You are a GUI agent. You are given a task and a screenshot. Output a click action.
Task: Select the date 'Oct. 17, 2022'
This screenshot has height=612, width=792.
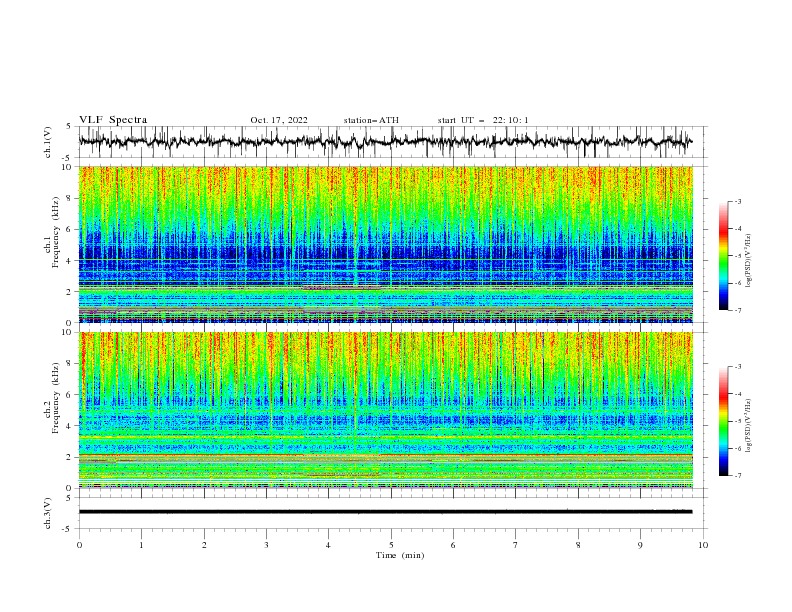coord(279,120)
